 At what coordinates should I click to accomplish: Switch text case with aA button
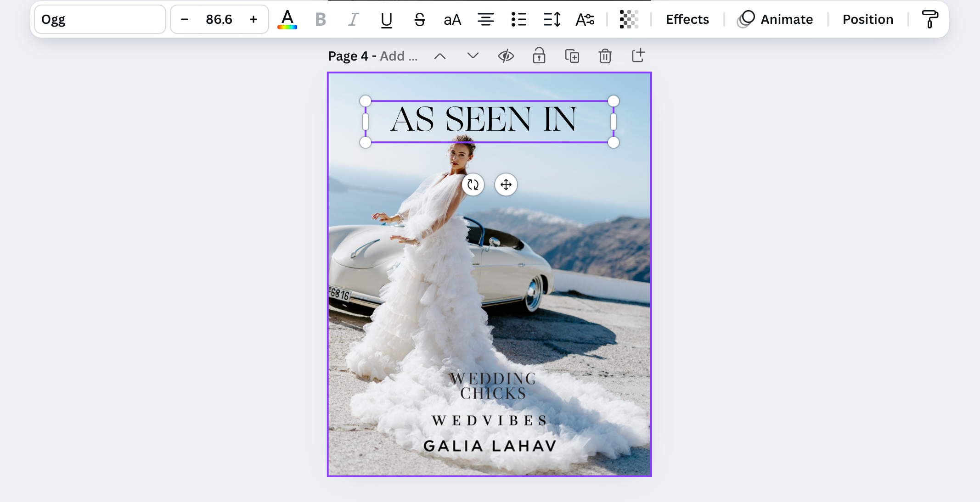[452, 19]
